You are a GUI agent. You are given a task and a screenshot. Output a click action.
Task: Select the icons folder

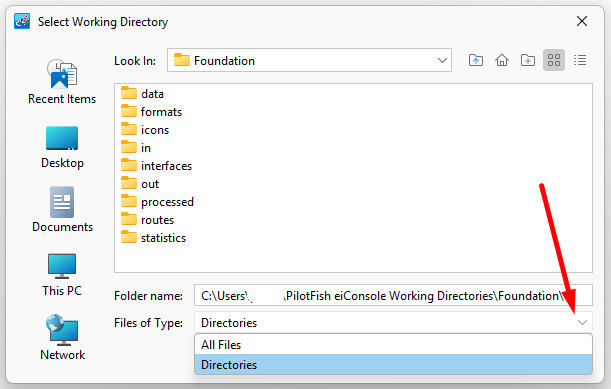tap(145, 130)
